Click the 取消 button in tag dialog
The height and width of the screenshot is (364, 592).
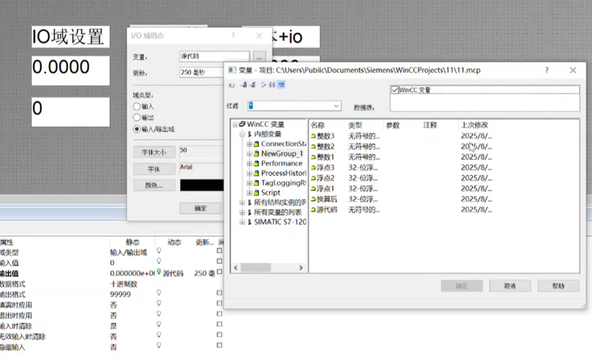pyautogui.click(x=510, y=286)
